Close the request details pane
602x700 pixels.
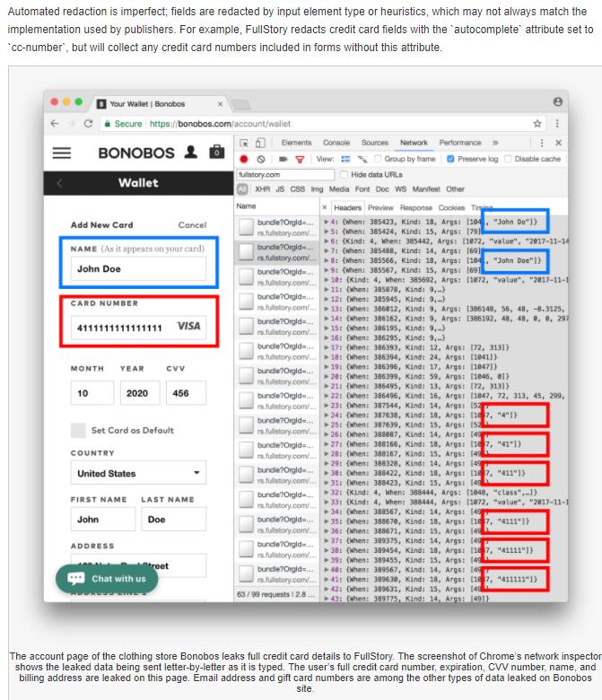325,207
